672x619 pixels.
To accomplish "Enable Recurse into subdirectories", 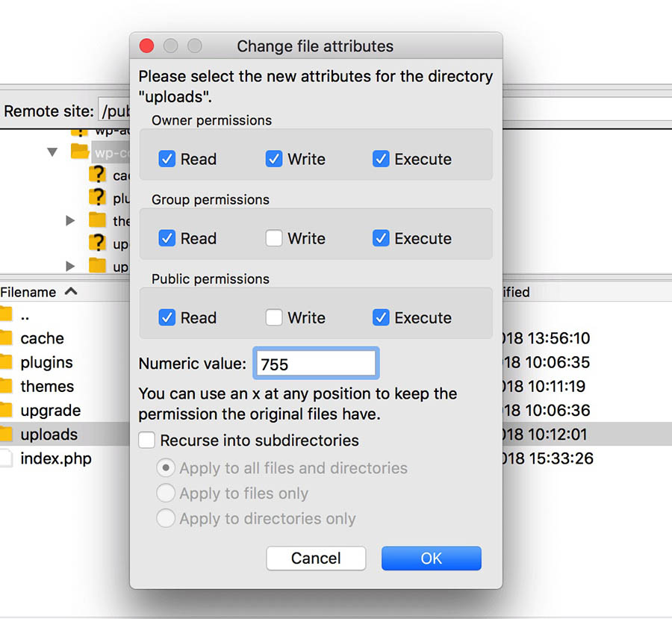I will pyautogui.click(x=147, y=441).
